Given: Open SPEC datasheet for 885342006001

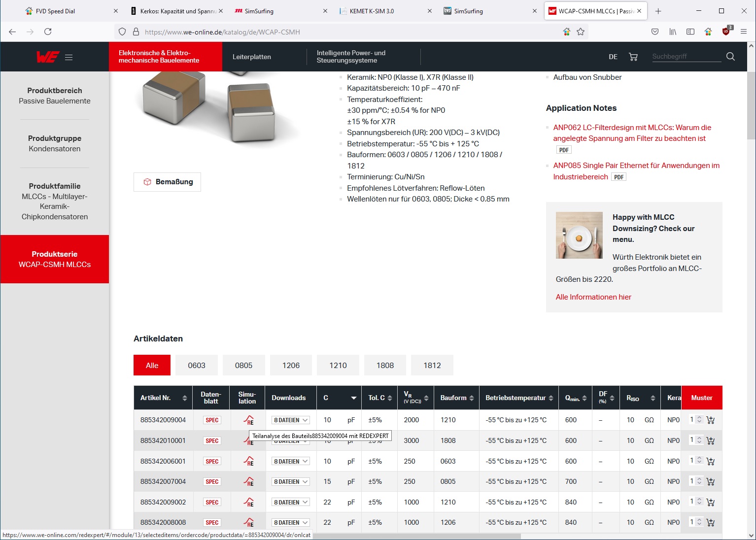Looking at the screenshot, I should (212, 462).
